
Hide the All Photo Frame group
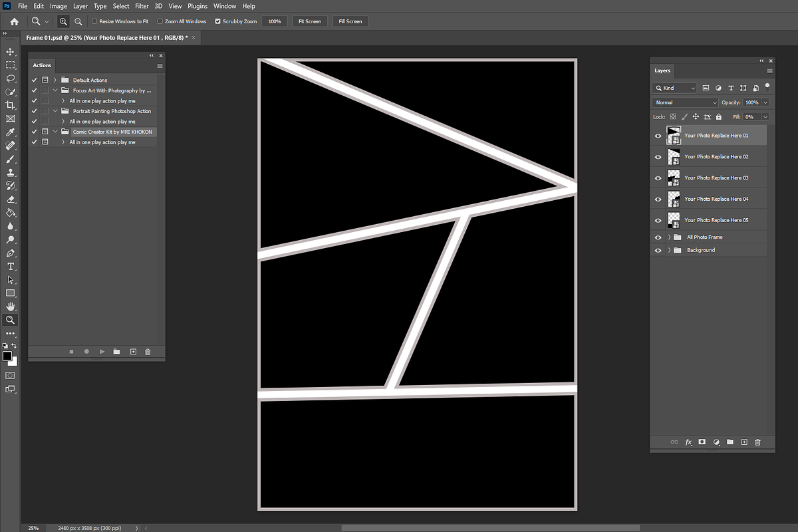pyautogui.click(x=658, y=237)
